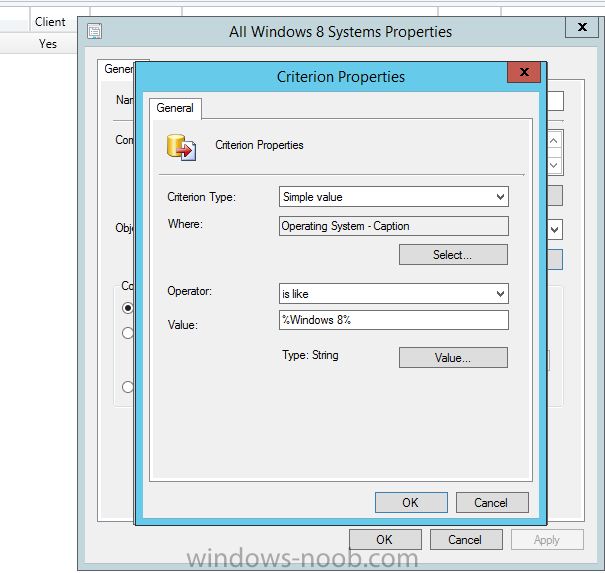Close the All Windows 8 Systems Properties window
This screenshot has height=573, width=605.
(x=582, y=27)
